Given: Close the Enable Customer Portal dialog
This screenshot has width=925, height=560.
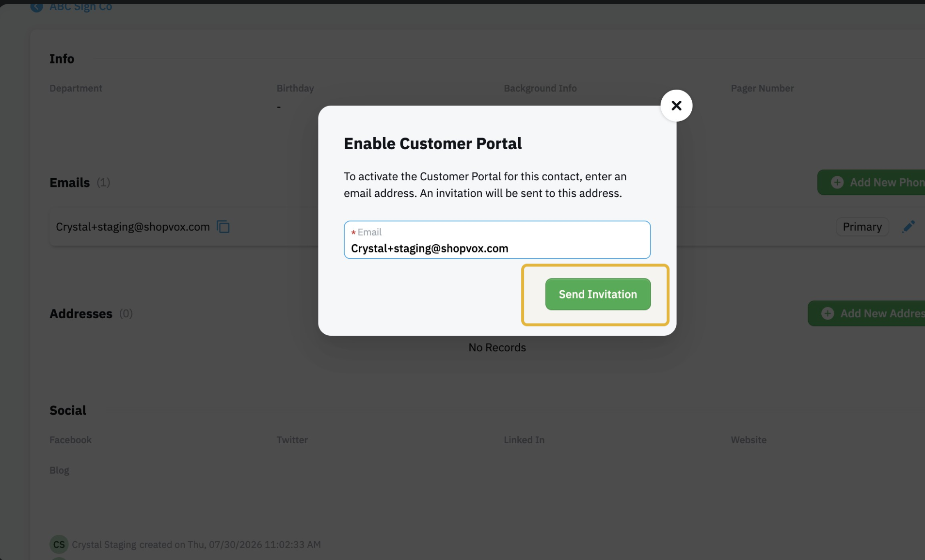Looking at the screenshot, I should click(x=676, y=106).
